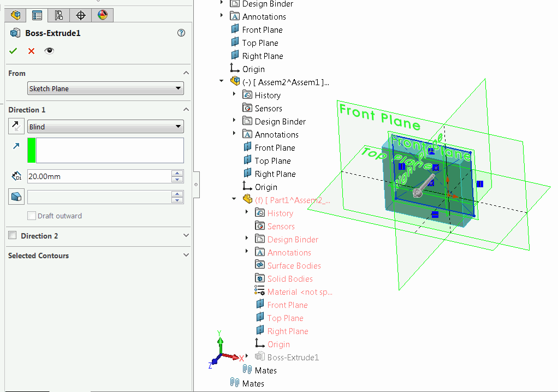The height and width of the screenshot is (392, 558).
Task: Select top-level Design Binder folder
Action: [x=268, y=4]
